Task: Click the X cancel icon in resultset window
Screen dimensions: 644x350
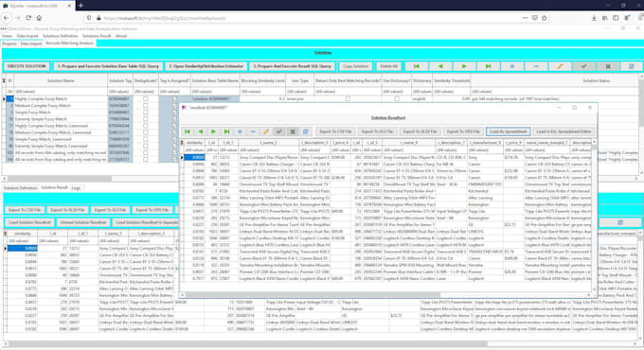Action: point(293,131)
